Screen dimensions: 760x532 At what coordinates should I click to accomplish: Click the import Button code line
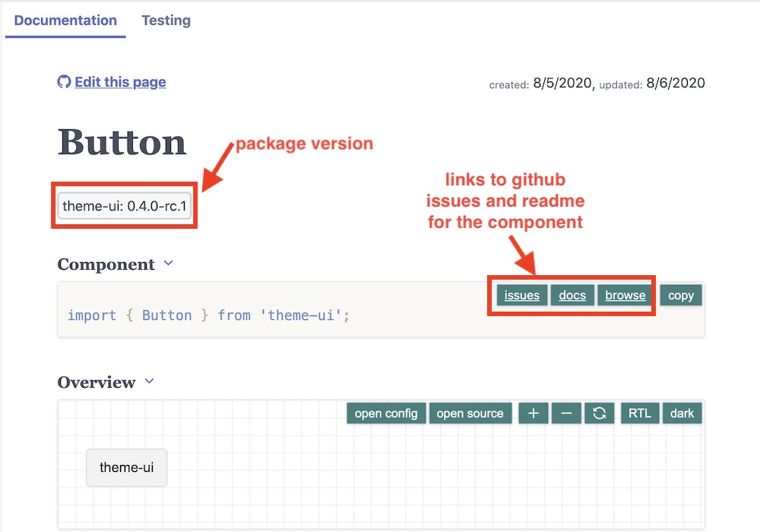pos(208,315)
